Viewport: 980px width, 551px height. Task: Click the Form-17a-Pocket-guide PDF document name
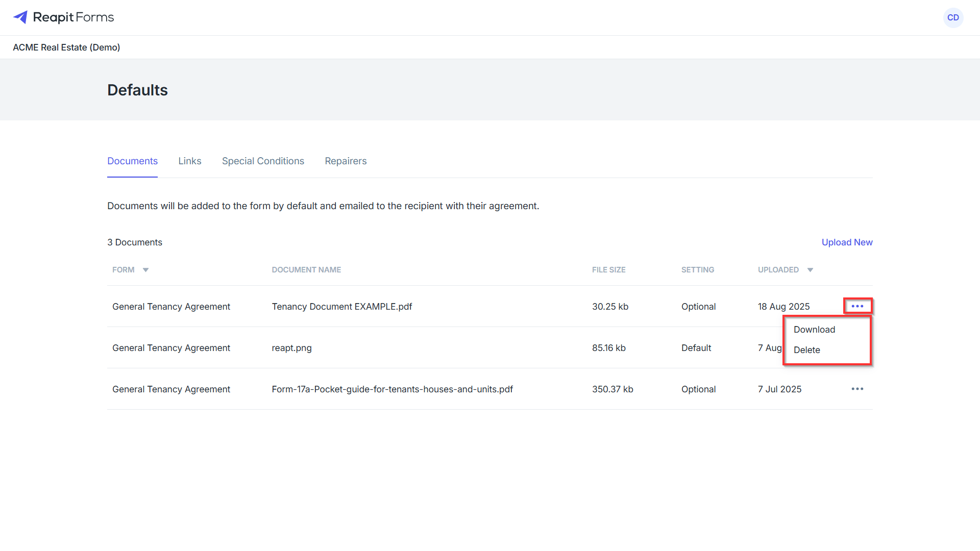392,389
